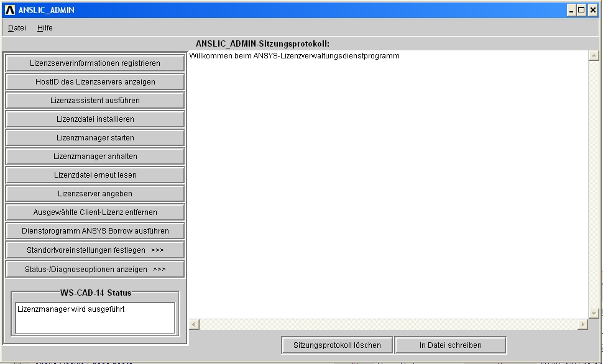Expand Standortvoreinstellungen festlegen submenu
The width and height of the screenshot is (603, 364).
(95, 250)
